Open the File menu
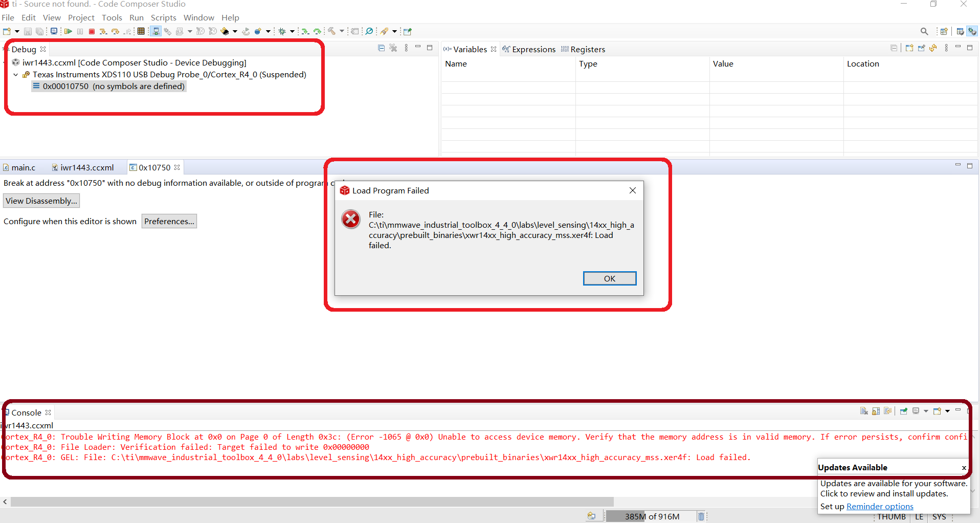This screenshot has height=523, width=980. 8,17
